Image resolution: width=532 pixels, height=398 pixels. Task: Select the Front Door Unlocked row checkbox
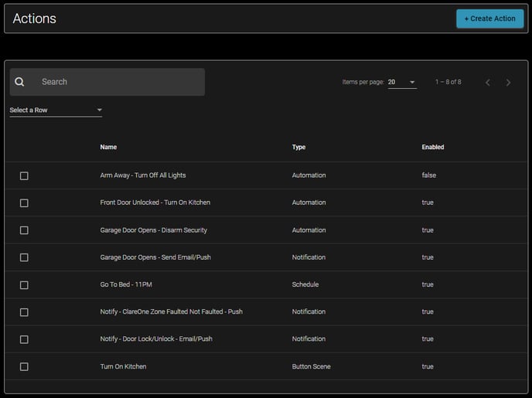click(24, 203)
